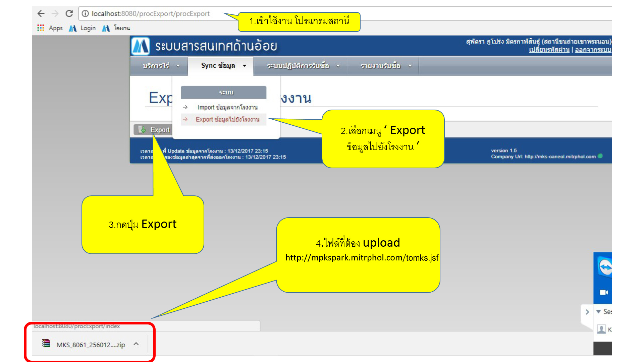Click the browser address bar URL
Viewport: 644px width, 362px height.
(x=151, y=14)
